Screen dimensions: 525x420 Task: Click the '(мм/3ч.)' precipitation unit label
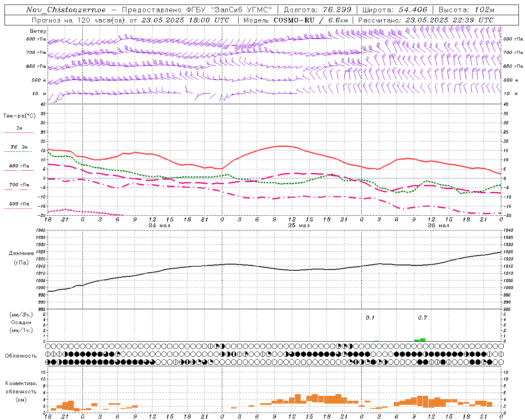click(x=21, y=315)
